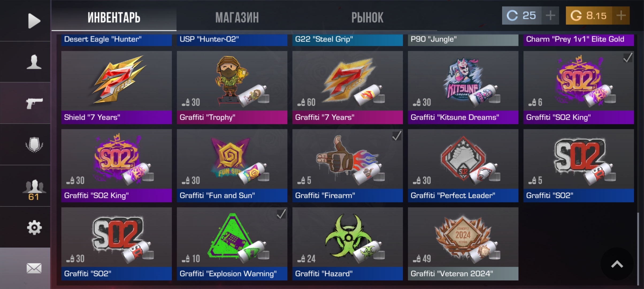Toggle checkmark on Graffiti "Firearm"
This screenshot has width=644, height=289.
pyautogui.click(x=397, y=136)
